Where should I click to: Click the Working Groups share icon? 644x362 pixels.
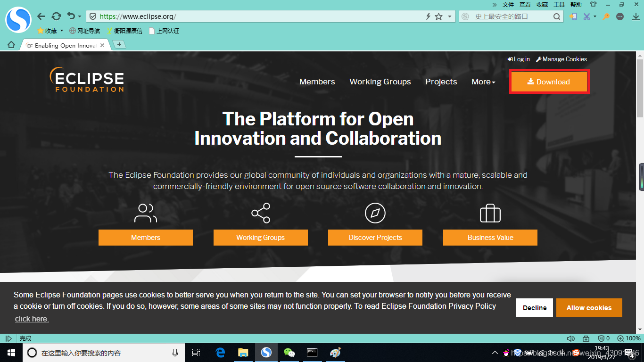pyautogui.click(x=261, y=213)
